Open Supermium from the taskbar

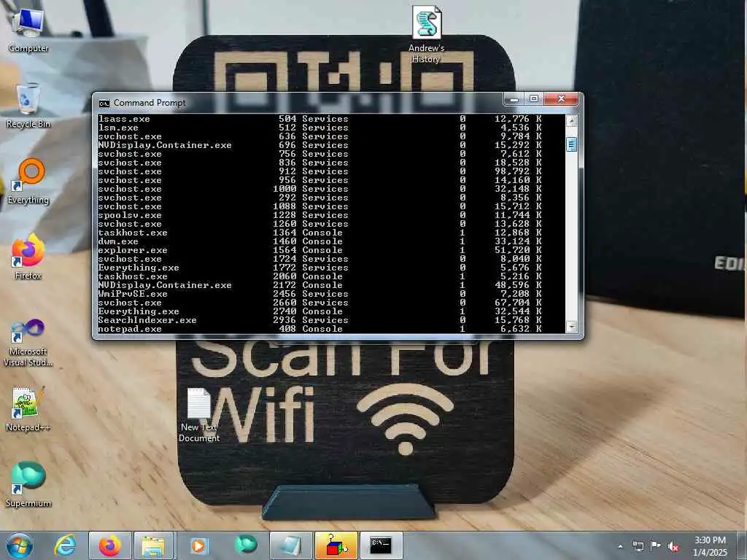pos(246,545)
